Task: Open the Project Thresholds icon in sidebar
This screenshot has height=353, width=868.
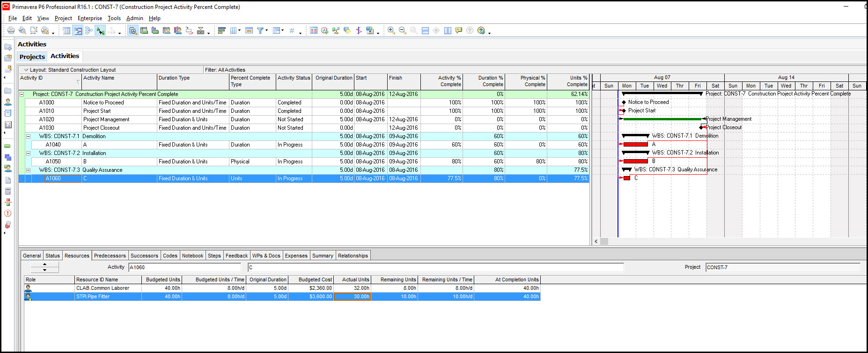Action: click(x=8, y=202)
